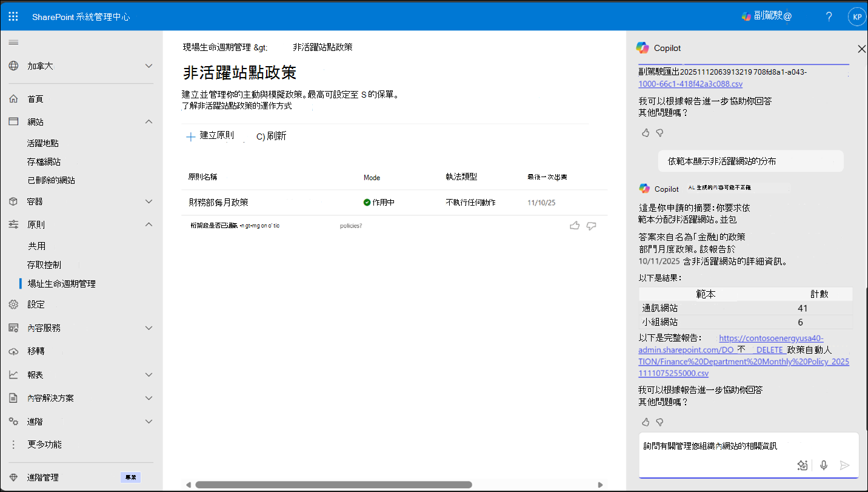The image size is (868, 492).
Task: Open the Microsoft 365 app launcher grid
Action: point(13,16)
